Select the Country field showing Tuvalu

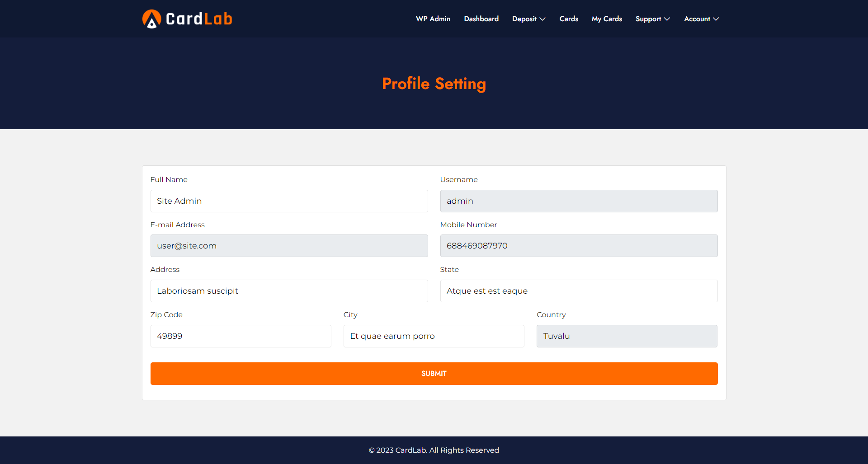coord(626,336)
